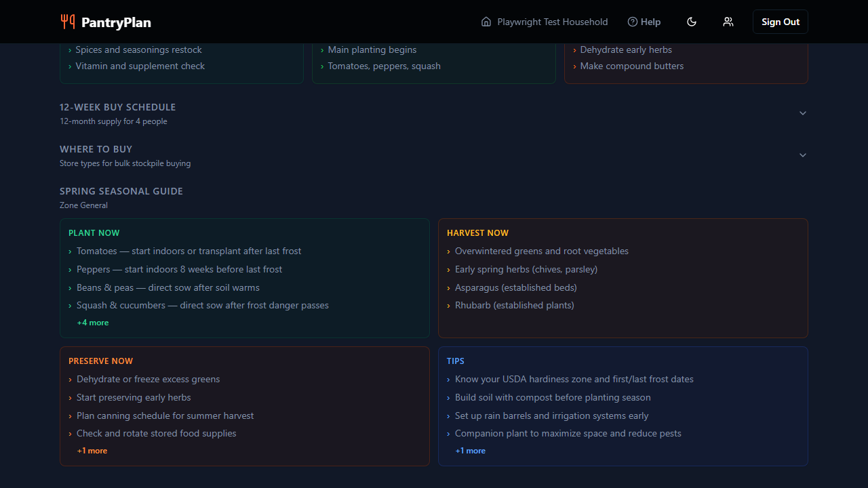The height and width of the screenshot is (488, 868).
Task: Click 'Dehydrate or freeze excess greens'
Action: point(149,379)
